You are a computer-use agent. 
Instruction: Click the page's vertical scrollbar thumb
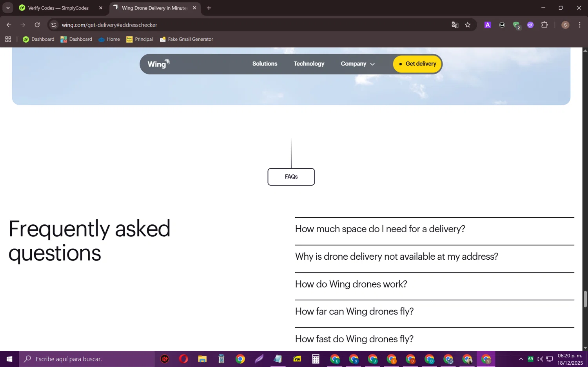pyautogui.click(x=585, y=299)
